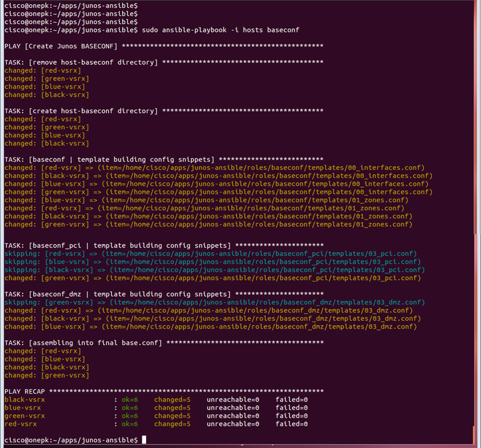This screenshot has width=481, height=448.
Task: Click the ok=6 value for red-vsrx
Action: (130, 424)
